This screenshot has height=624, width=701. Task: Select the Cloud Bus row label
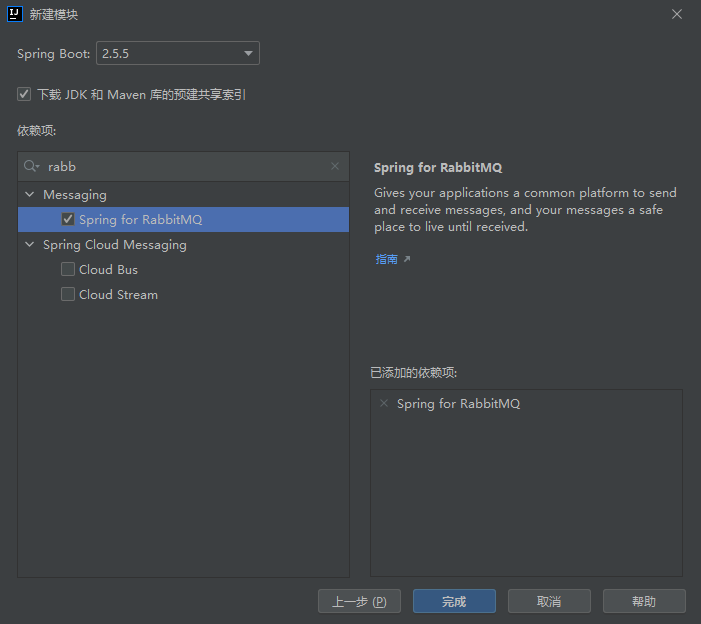pos(108,270)
